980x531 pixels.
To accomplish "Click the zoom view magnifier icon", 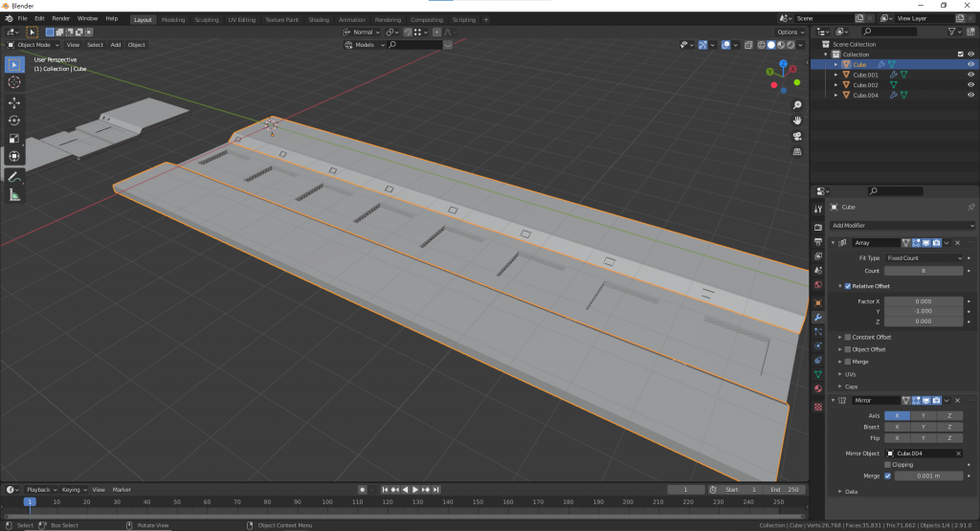I will pyautogui.click(x=797, y=105).
